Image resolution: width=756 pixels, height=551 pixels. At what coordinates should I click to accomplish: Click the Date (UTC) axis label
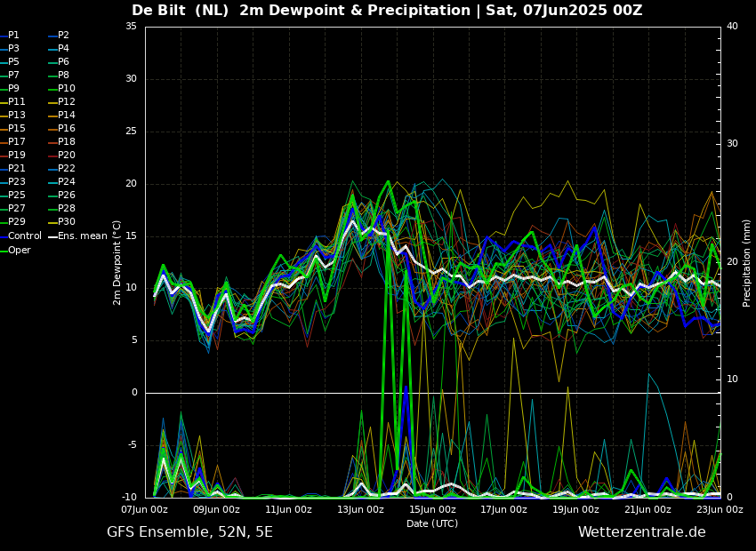[x=432, y=523]
